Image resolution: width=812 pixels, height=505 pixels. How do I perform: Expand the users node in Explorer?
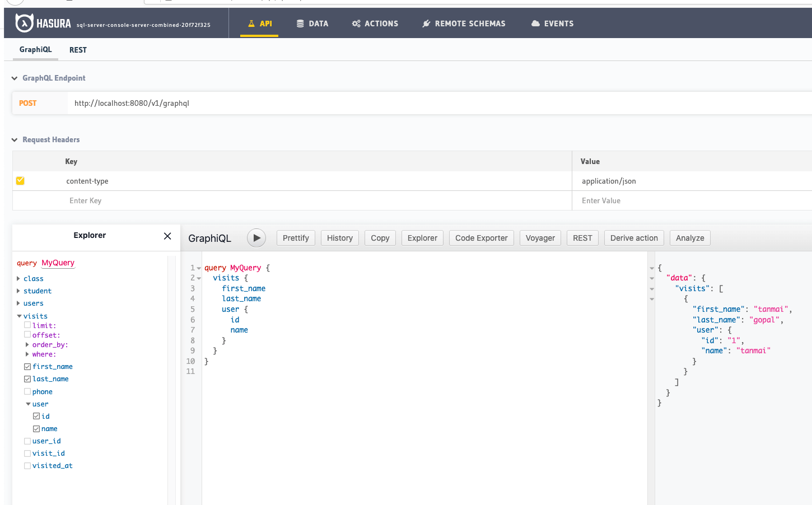(x=18, y=303)
